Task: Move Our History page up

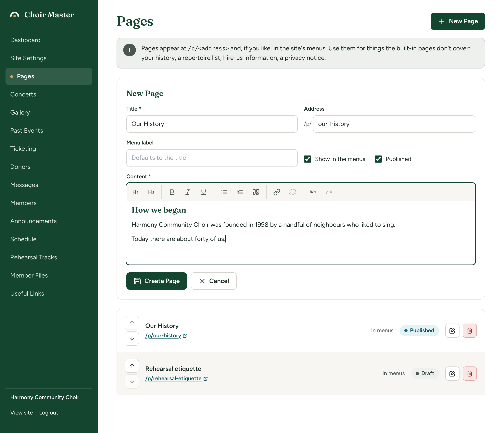Action: 132,323
